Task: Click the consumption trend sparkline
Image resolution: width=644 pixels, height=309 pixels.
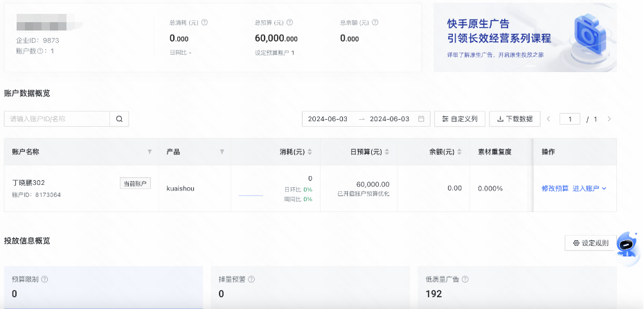Action: [251, 195]
